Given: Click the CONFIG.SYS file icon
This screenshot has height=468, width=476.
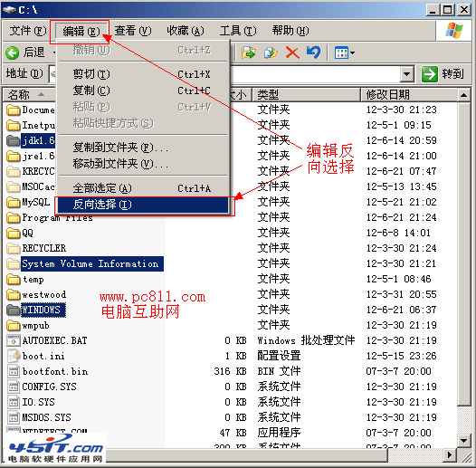Looking at the screenshot, I should pos(13,387).
